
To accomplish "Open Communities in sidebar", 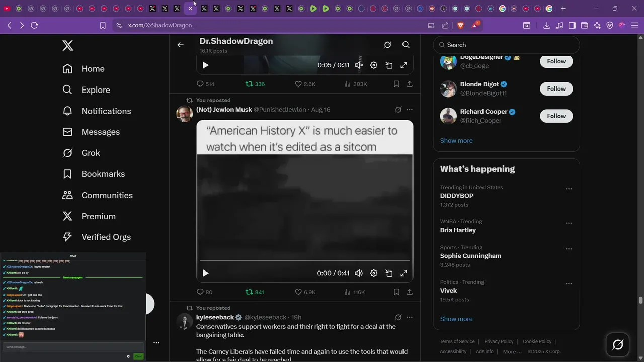I will tap(98, 195).
